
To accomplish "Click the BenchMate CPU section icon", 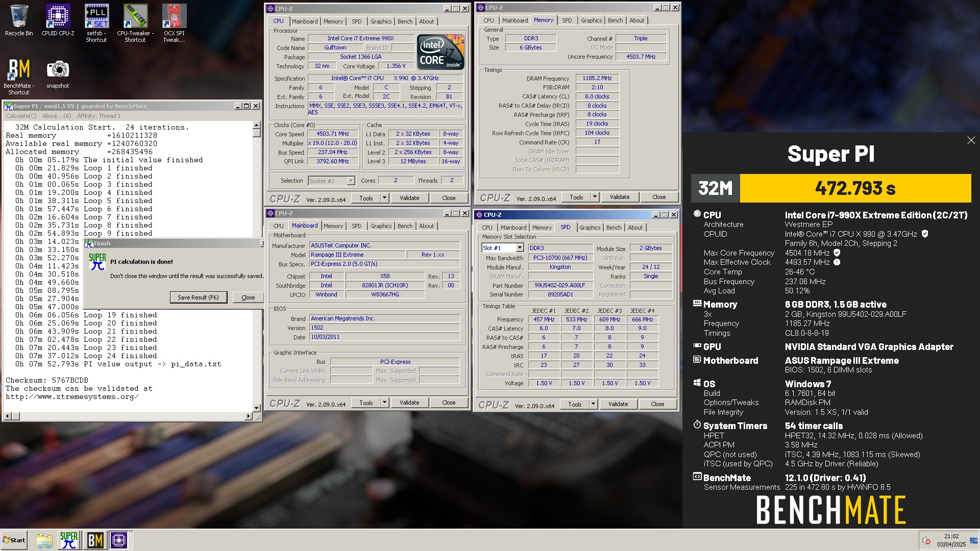I will coord(697,214).
